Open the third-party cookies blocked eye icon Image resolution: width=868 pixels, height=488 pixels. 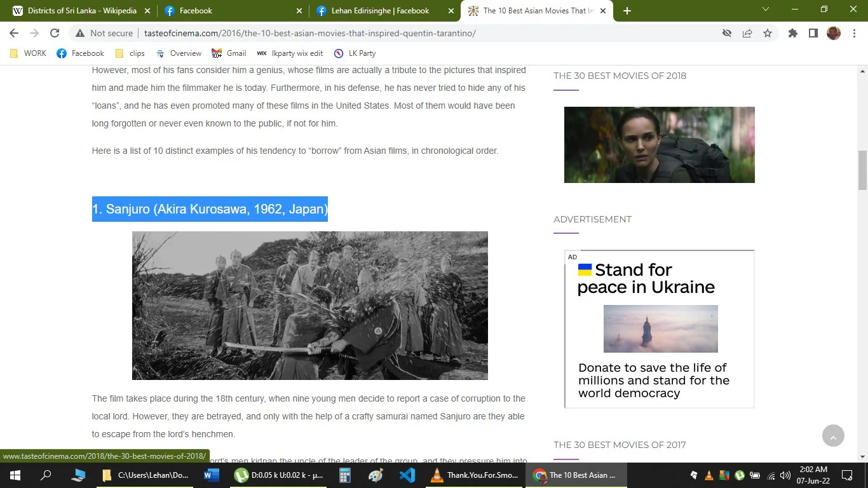(727, 33)
